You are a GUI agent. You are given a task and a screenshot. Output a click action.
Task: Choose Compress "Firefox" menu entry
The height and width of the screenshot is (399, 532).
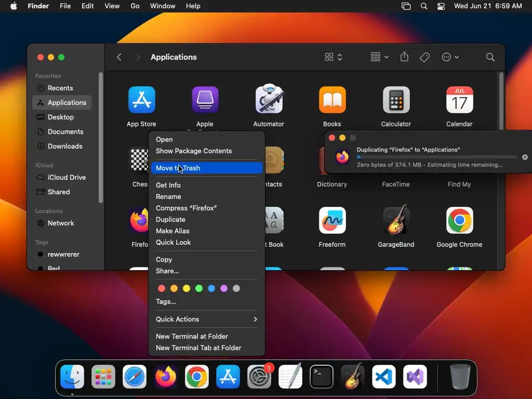coord(207,208)
